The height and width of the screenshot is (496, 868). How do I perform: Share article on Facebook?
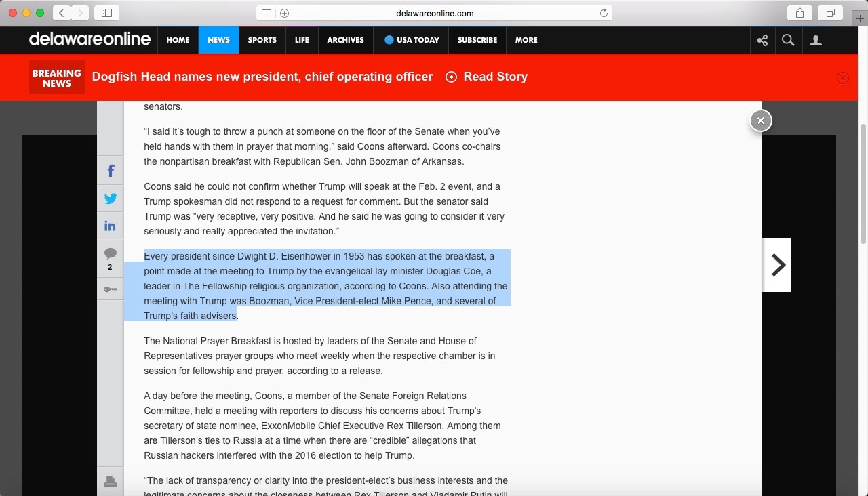pyautogui.click(x=111, y=171)
